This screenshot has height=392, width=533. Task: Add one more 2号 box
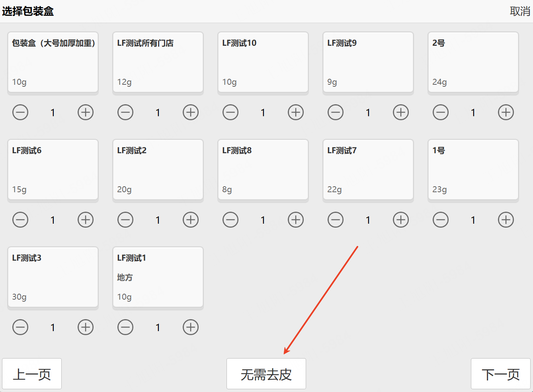[x=506, y=113]
